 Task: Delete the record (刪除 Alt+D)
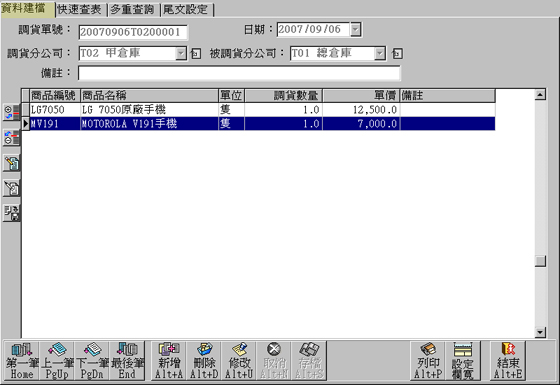(204, 361)
